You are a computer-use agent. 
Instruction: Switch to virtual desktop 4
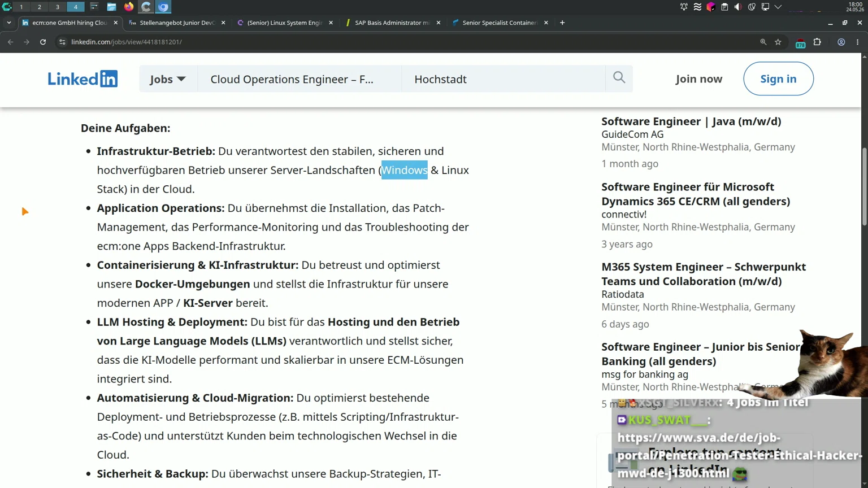pyautogui.click(x=76, y=7)
